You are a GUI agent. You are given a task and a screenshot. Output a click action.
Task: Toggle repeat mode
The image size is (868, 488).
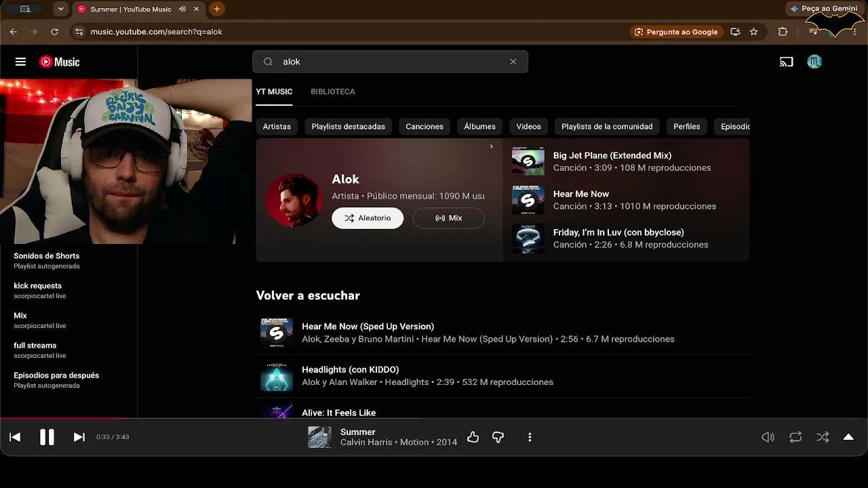click(x=795, y=437)
